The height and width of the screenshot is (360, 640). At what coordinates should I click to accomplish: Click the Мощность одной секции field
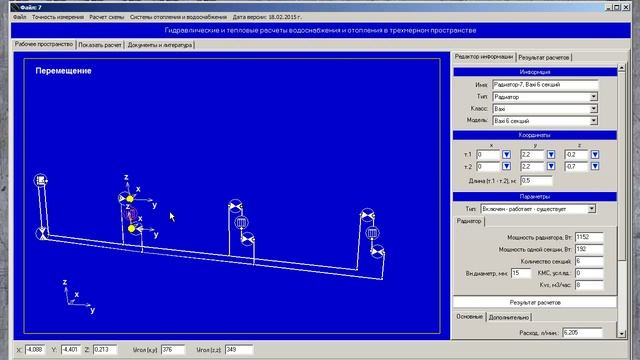click(589, 249)
